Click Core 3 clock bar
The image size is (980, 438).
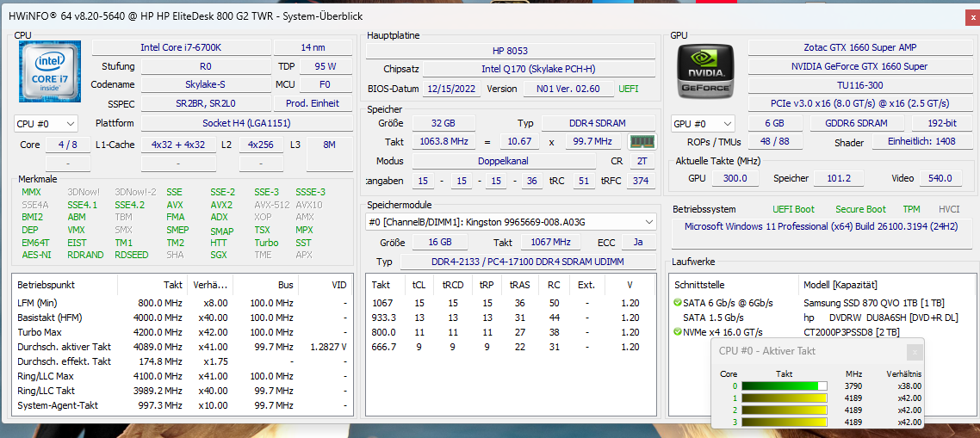pyautogui.click(x=784, y=422)
